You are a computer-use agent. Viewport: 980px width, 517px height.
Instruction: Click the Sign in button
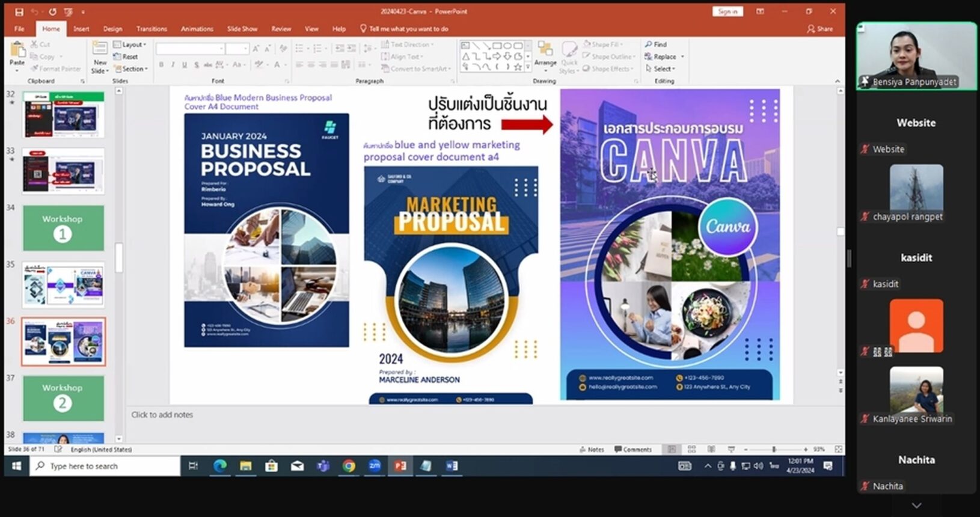tap(727, 11)
